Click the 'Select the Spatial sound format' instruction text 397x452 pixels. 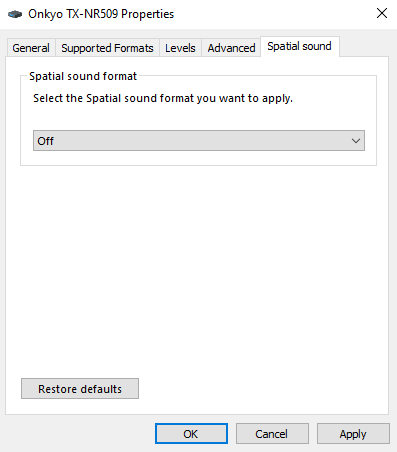163,98
